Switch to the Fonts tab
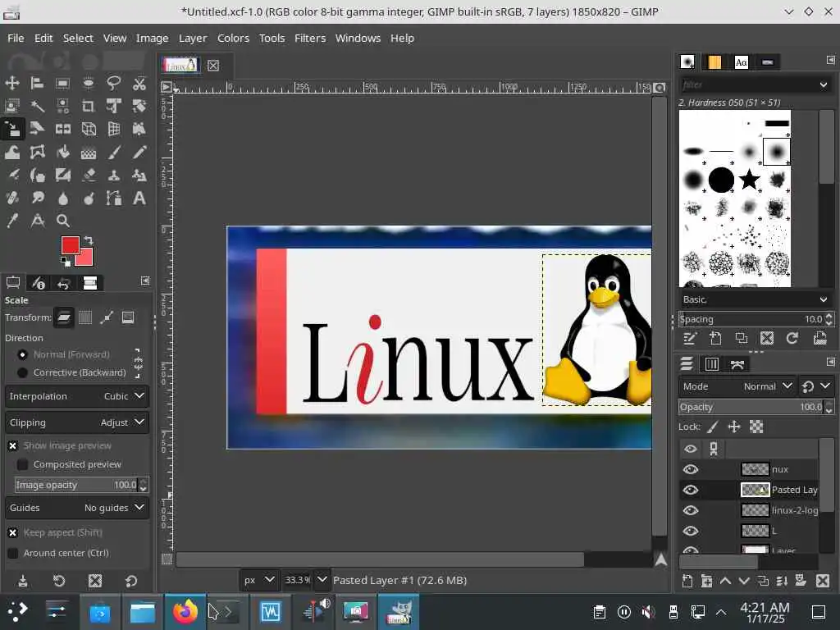The image size is (840, 630). point(742,62)
